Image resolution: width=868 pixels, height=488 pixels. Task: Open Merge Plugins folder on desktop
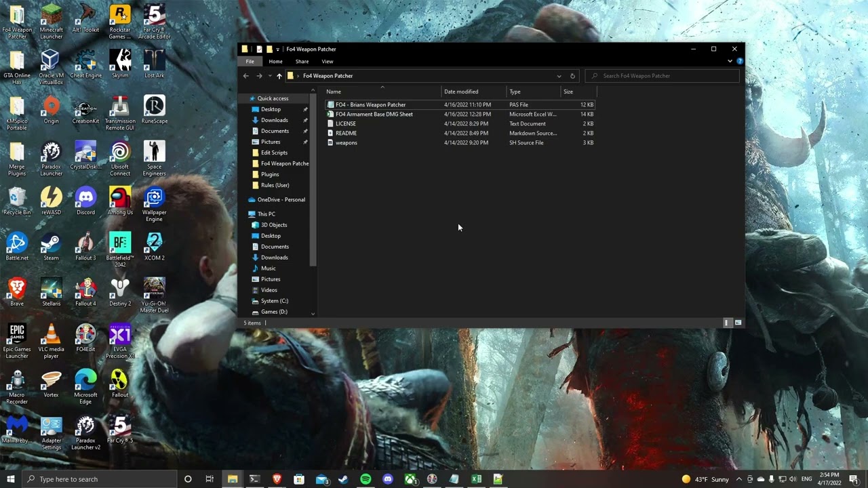pyautogui.click(x=17, y=160)
